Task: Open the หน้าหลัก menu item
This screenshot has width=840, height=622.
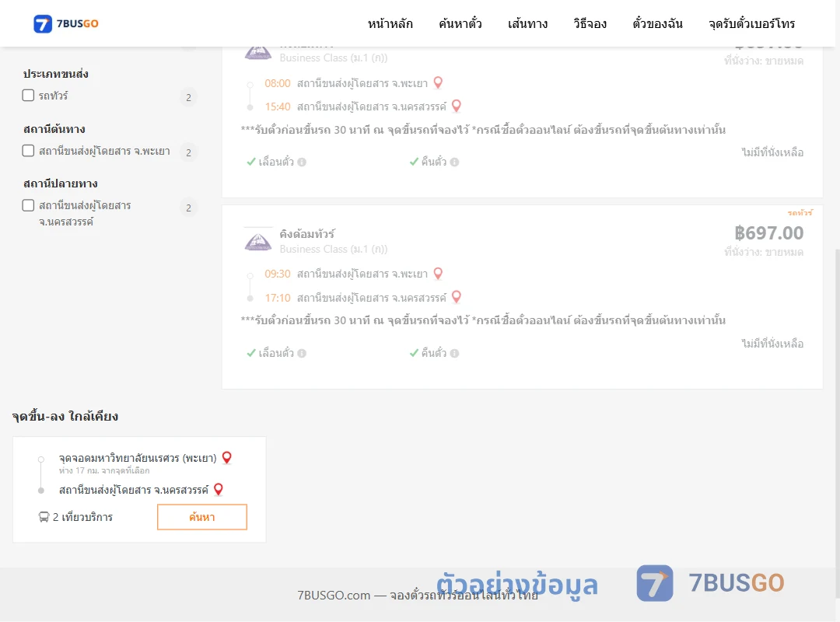Action: [x=390, y=23]
